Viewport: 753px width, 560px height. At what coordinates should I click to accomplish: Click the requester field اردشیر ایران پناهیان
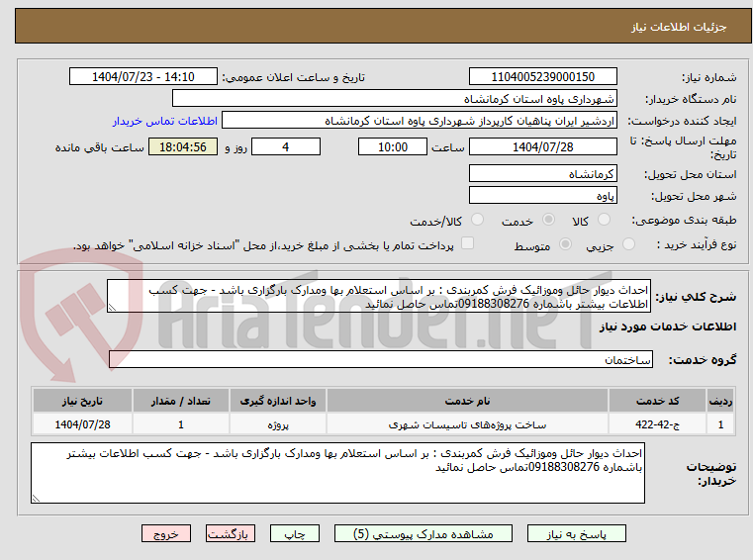pyautogui.click(x=420, y=121)
